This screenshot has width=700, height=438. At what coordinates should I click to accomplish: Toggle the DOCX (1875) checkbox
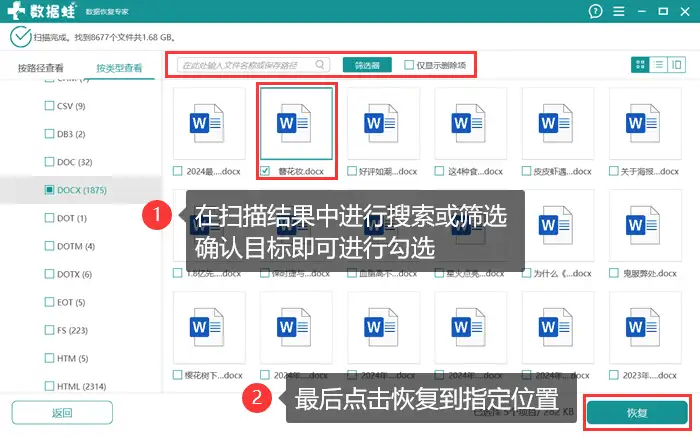[50, 190]
